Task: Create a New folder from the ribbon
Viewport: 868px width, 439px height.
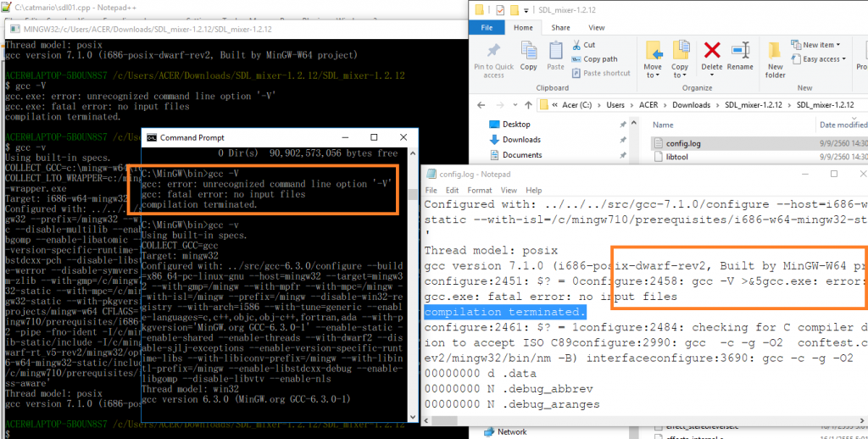Action: point(776,60)
